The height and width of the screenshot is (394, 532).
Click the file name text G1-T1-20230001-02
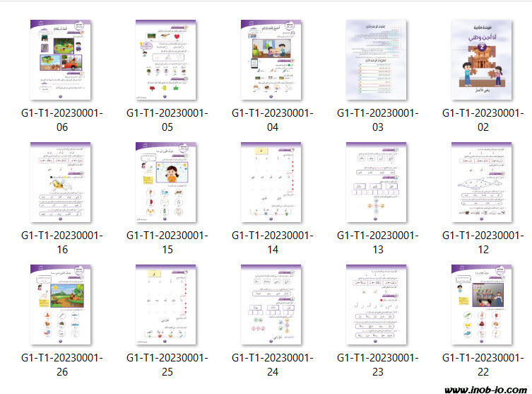(x=483, y=120)
